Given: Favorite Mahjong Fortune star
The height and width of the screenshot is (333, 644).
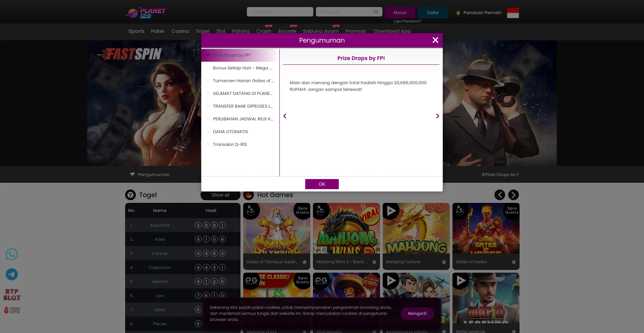Looking at the screenshot, I should (x=444, y=262).
